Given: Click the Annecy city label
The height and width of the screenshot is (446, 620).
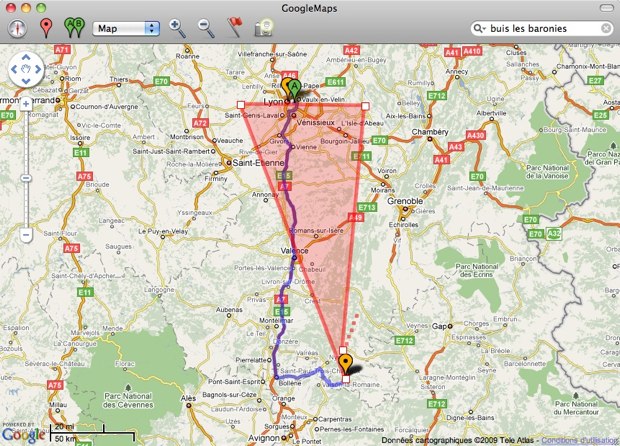Looking at the screenshot, I should (457, 71).
